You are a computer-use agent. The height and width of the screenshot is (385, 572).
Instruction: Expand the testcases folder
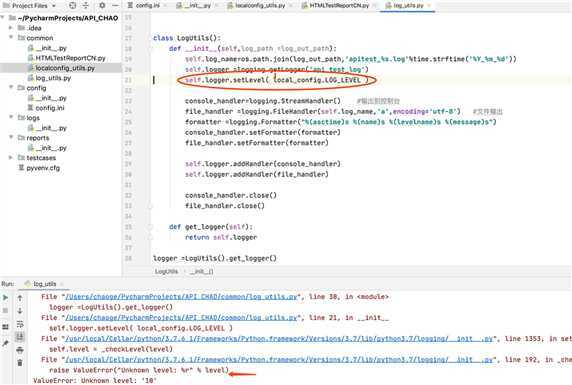11,158
